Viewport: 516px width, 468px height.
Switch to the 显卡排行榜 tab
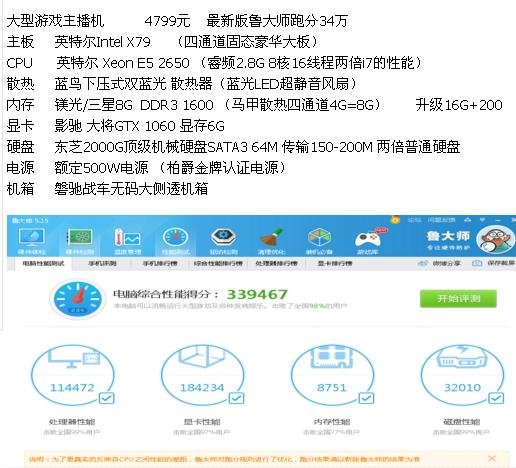pyautogui.click(x=335, y=263)
